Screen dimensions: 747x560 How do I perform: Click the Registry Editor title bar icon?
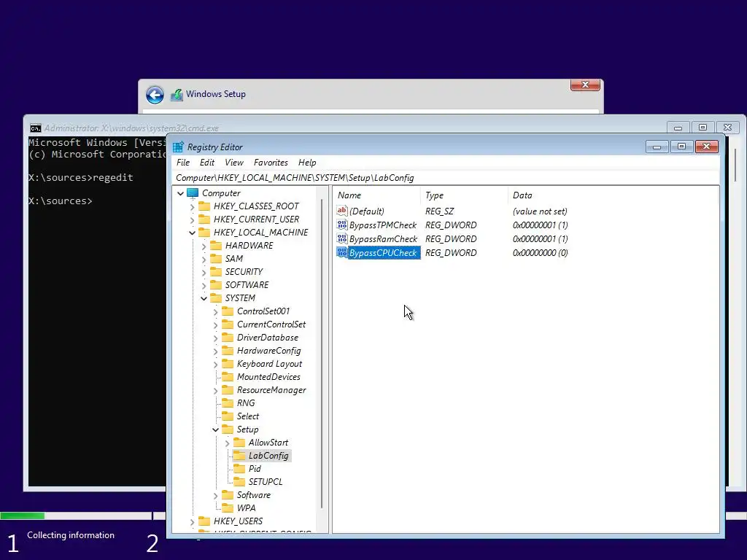click(x=178, y=147)
